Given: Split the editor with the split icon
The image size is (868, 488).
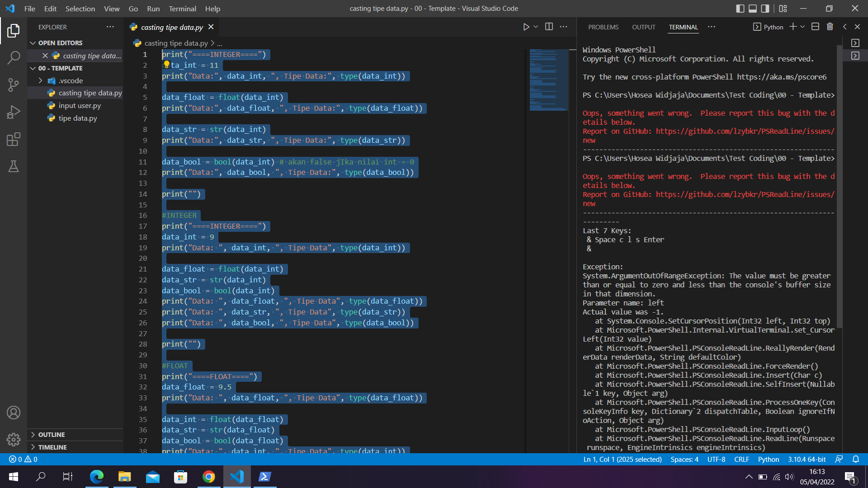Looking at the screenshot, I should (x=549, y=27).
